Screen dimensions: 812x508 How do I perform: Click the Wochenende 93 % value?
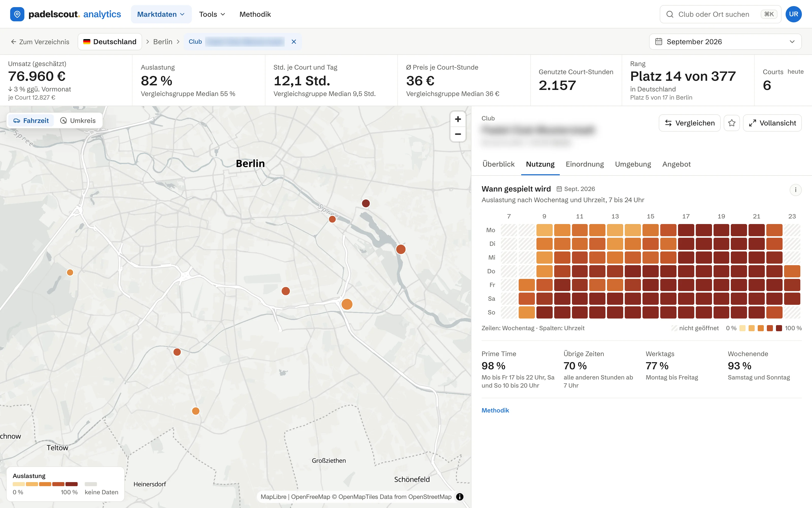click(739, 366)
